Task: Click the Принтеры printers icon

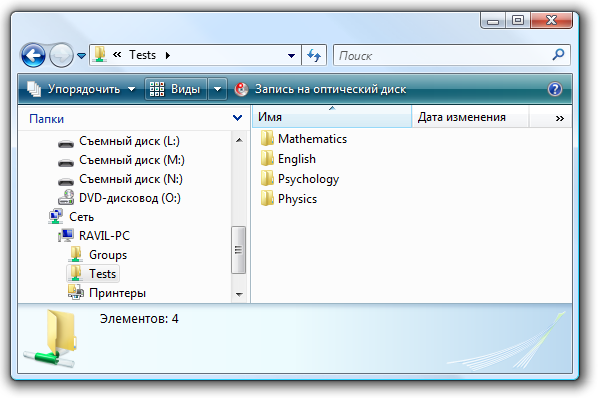Action: click(x=76, y=292)
